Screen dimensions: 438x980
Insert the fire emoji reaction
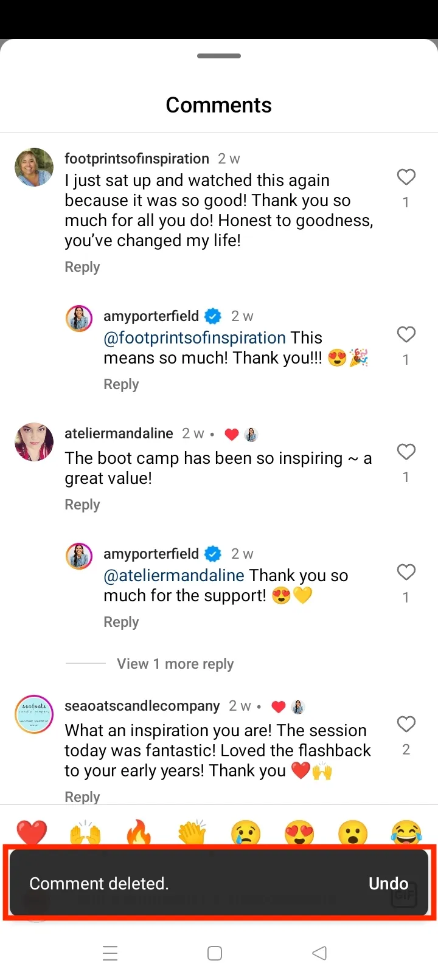coord(139,832)
